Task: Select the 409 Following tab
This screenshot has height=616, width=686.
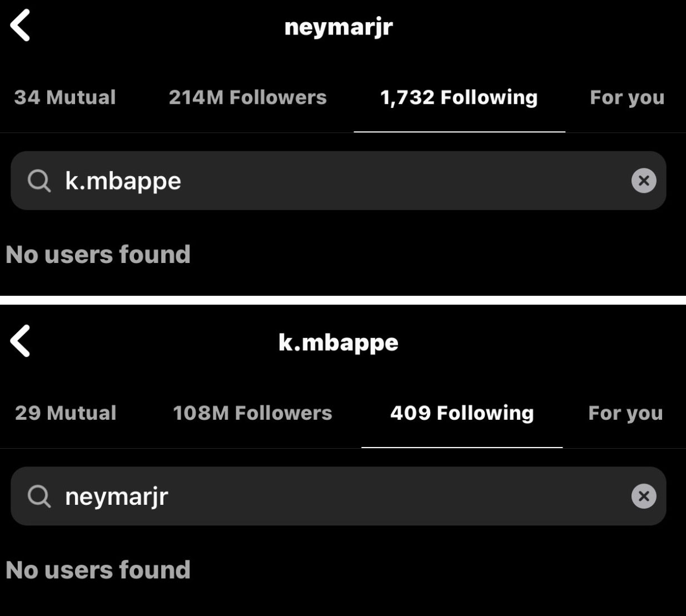Action: click(463, 413)
